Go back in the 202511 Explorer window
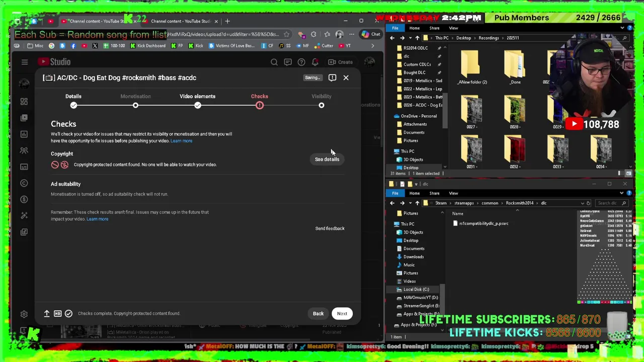 click(392, 38)
